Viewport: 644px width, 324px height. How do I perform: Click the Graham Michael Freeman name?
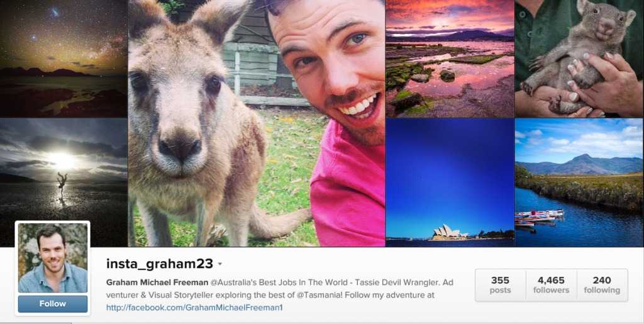(x=157, y=282)
